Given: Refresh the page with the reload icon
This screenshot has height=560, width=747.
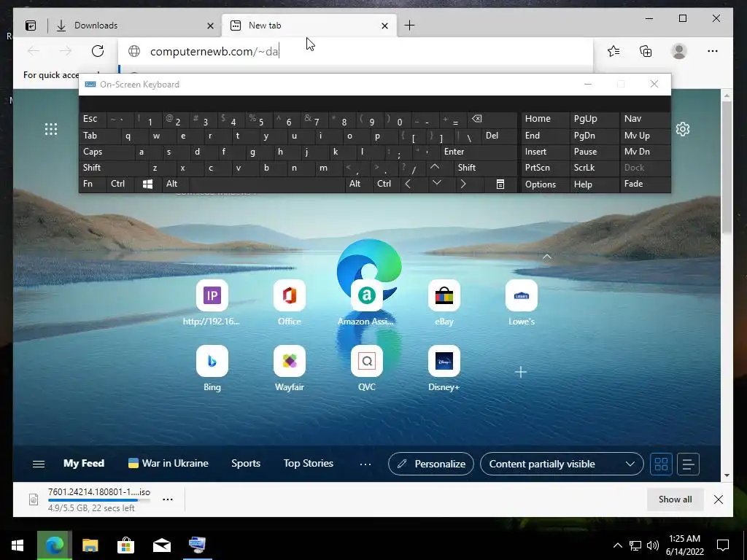Looking at the screenshot, I should tap(98, 51).
